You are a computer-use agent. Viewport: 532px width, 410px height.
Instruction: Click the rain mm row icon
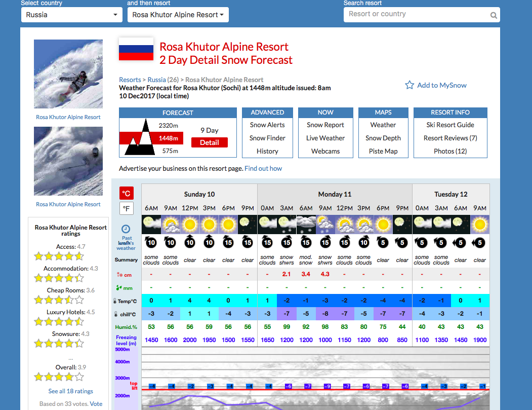119,288
